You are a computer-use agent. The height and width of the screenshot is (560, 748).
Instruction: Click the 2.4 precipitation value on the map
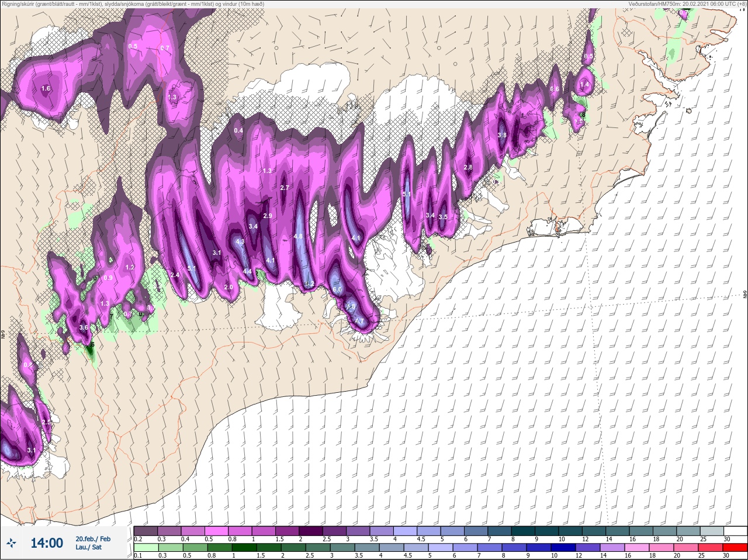point(175,275)
